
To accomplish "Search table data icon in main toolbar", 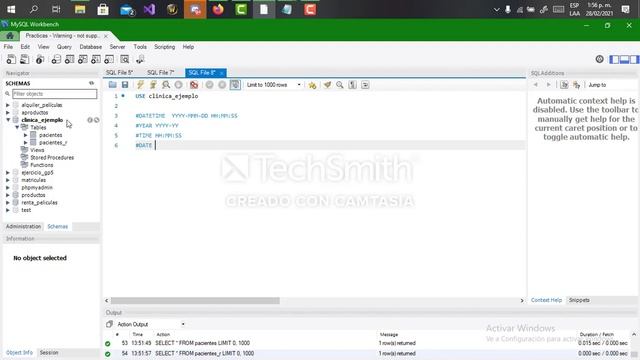I will (124, 59).
